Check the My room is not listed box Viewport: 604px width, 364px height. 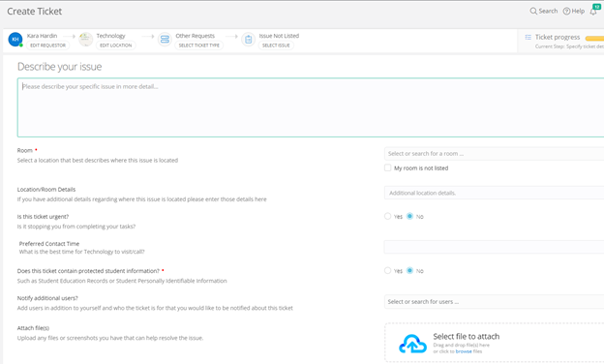[x=387, y=167]
